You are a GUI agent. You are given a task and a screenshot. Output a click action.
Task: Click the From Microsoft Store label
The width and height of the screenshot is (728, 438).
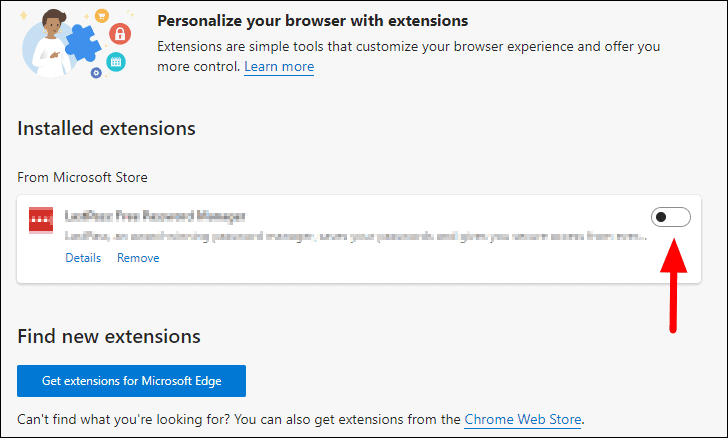(x=82, y=177)
